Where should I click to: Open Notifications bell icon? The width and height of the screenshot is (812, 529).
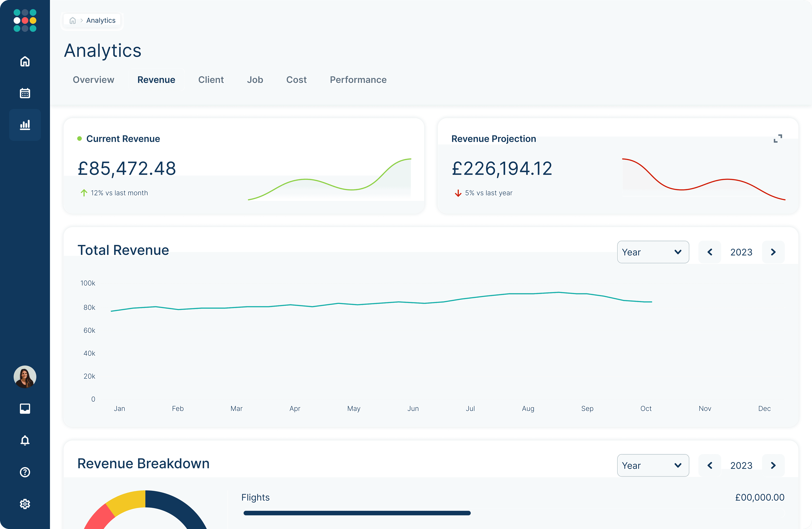point(25,440)
